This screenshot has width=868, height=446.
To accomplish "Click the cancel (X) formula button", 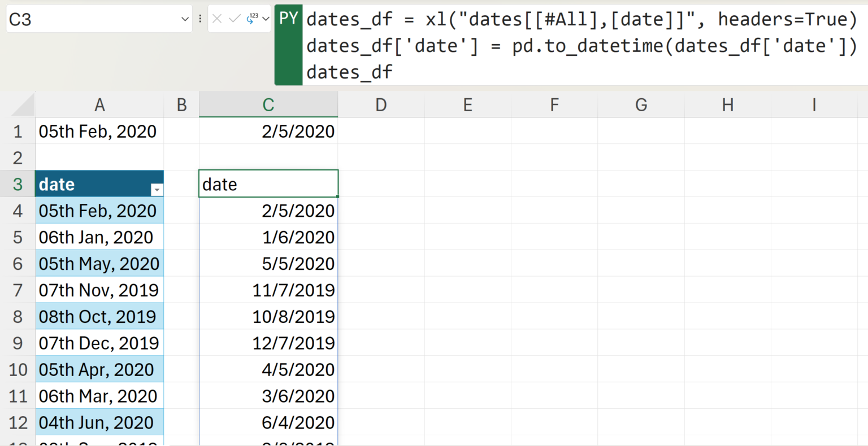I will tap(217, 19).
